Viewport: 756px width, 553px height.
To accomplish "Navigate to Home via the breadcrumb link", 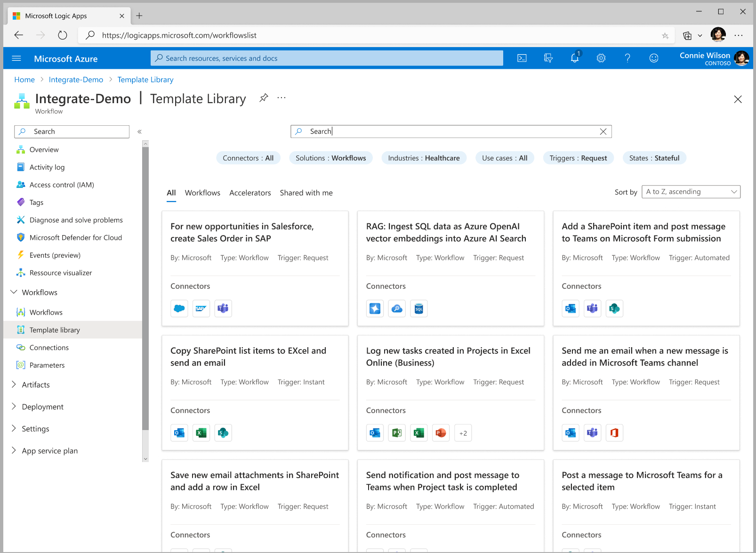I will 24,79.
